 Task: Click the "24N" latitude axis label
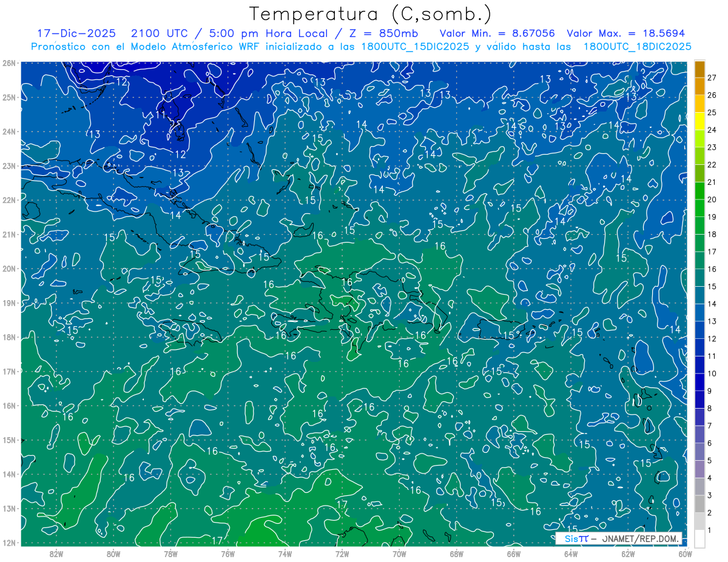pyautogui.click(x=8, y=132)
